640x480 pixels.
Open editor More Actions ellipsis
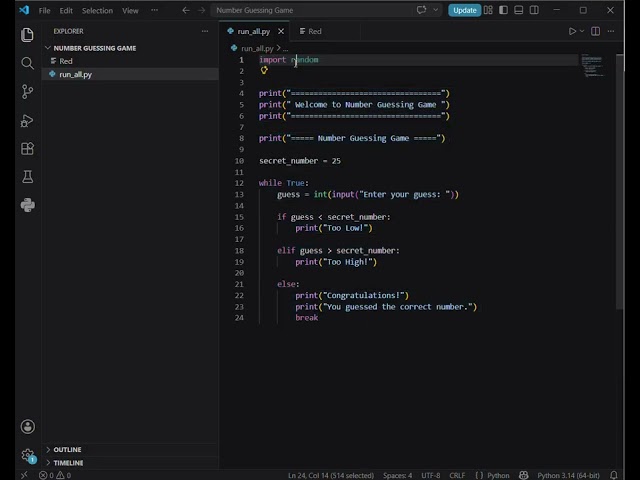tap(611, 31)
